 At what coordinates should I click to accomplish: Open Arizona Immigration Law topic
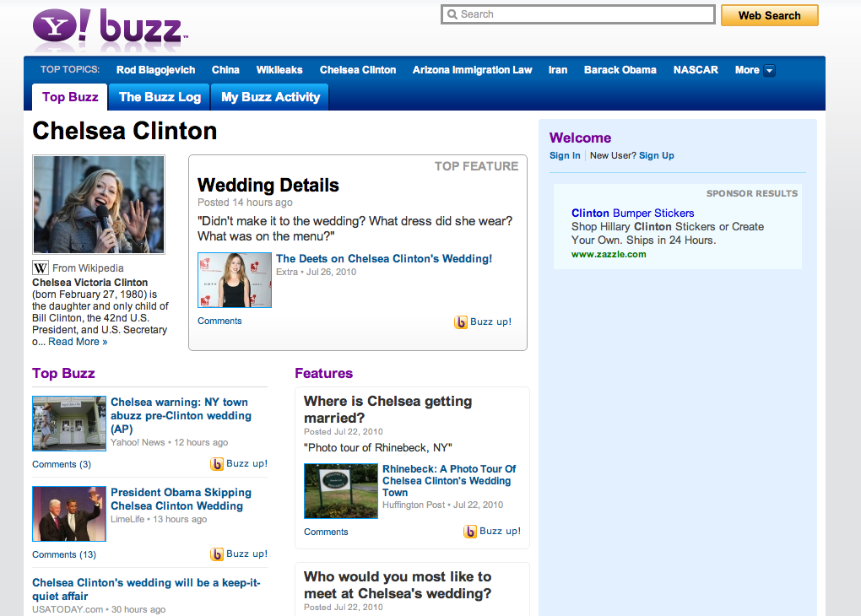click(x=472, y=70)
